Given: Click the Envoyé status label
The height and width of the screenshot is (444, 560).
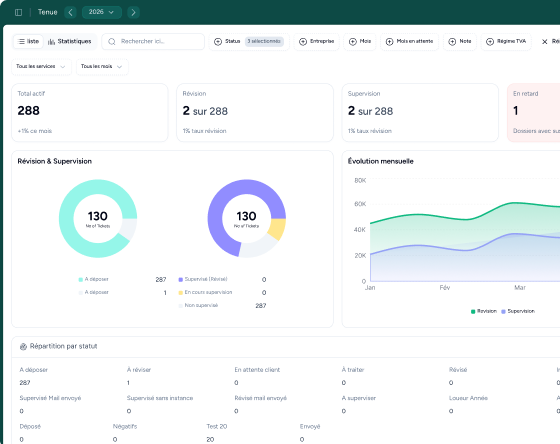Looking at the screenshot, I should click(x=310, y=426).
